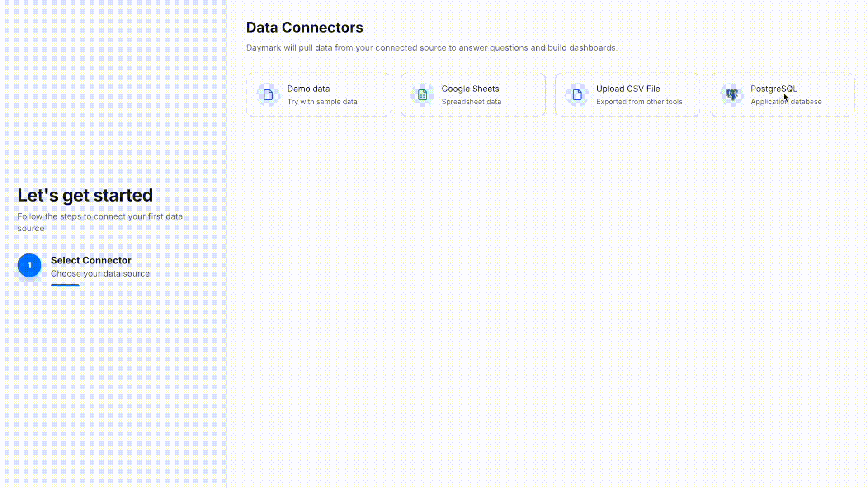868x488 pixels.
Task: Click the Upload CSV File document icon
Action: click(x=577, y=94)
